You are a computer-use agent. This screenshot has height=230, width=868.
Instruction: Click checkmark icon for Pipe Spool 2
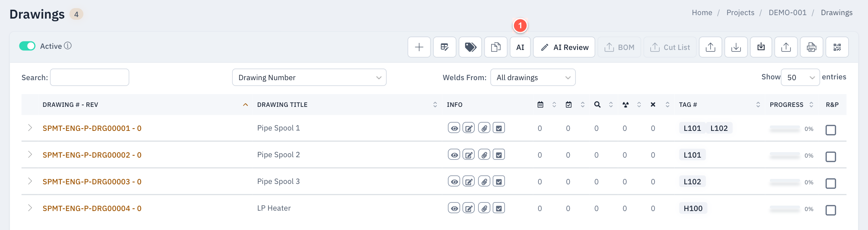(x=499, y=154)
